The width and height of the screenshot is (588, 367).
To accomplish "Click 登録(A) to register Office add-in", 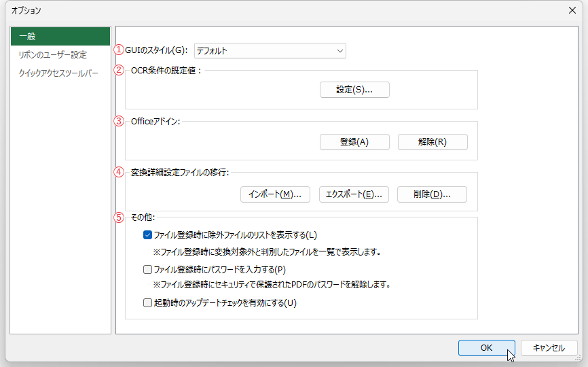I will tap(354, 142).
